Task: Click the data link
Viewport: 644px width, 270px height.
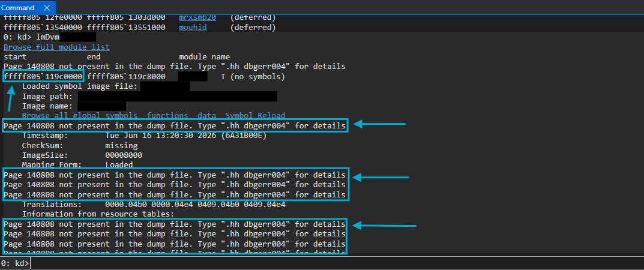Action: pos(206,116)
